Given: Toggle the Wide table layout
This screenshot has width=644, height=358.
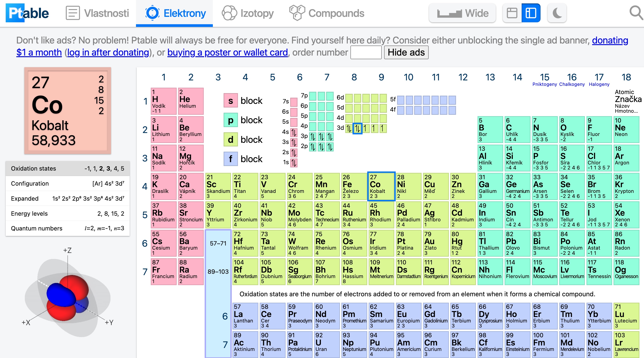Looking at the screenshot, I should tap(462, 13).
